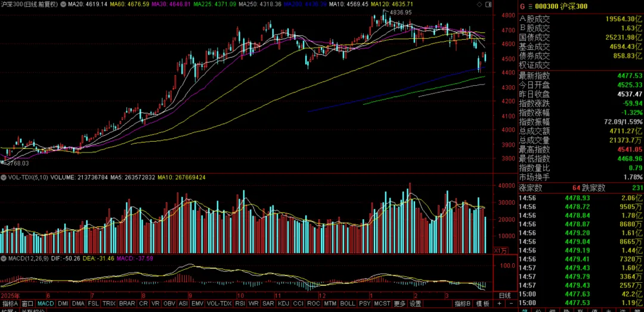Select PSY indicator tab
This screenshot has width=644, height=312.
364,304
